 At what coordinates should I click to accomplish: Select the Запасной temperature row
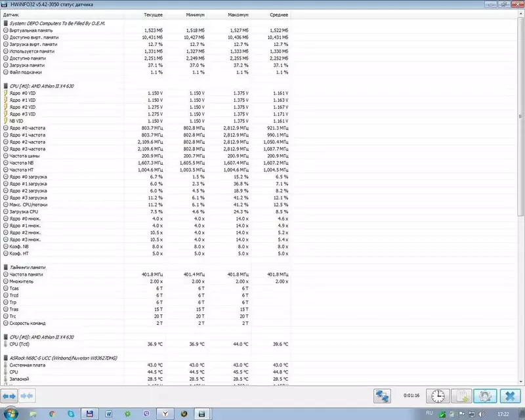146,379
